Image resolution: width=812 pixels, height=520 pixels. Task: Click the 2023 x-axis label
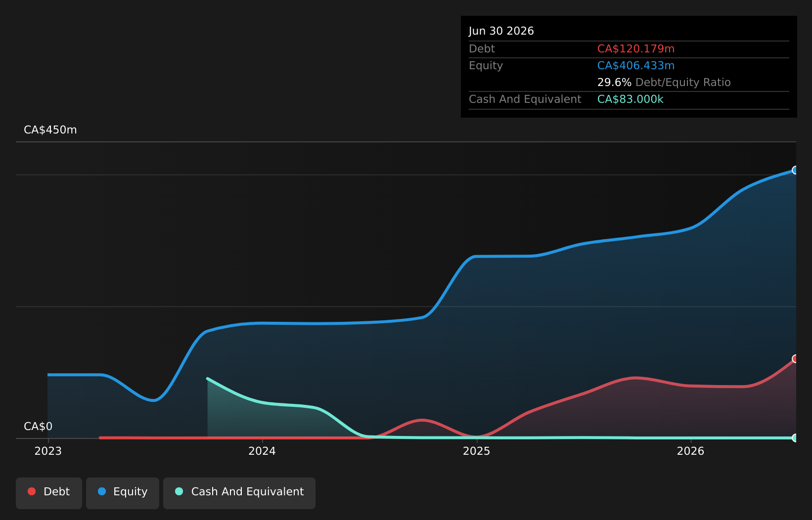(48, 451)
